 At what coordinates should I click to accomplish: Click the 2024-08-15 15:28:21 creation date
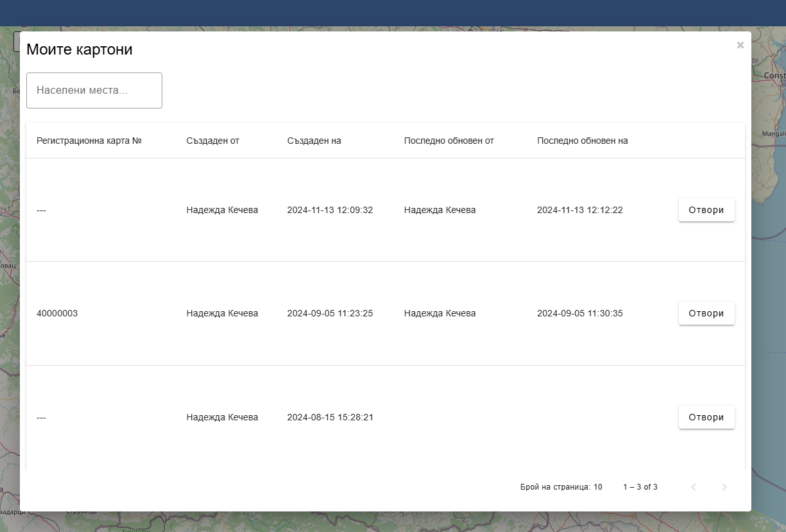click(x=330, y=417)
